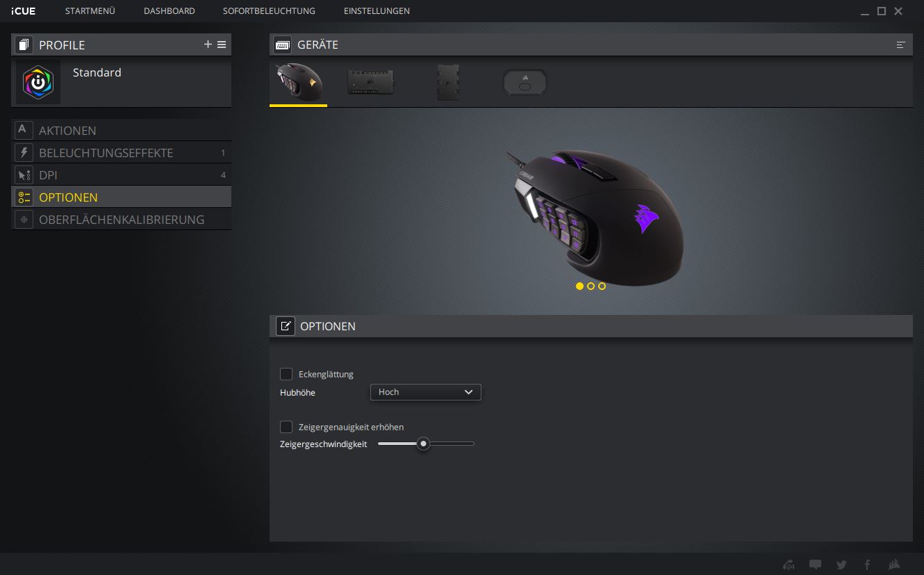Image resolution: width=924 pixels, height=575 pixels.
Task: Enable the Eckenglättung checkbox
Action: pyautogui.click(x=286, y=374)
